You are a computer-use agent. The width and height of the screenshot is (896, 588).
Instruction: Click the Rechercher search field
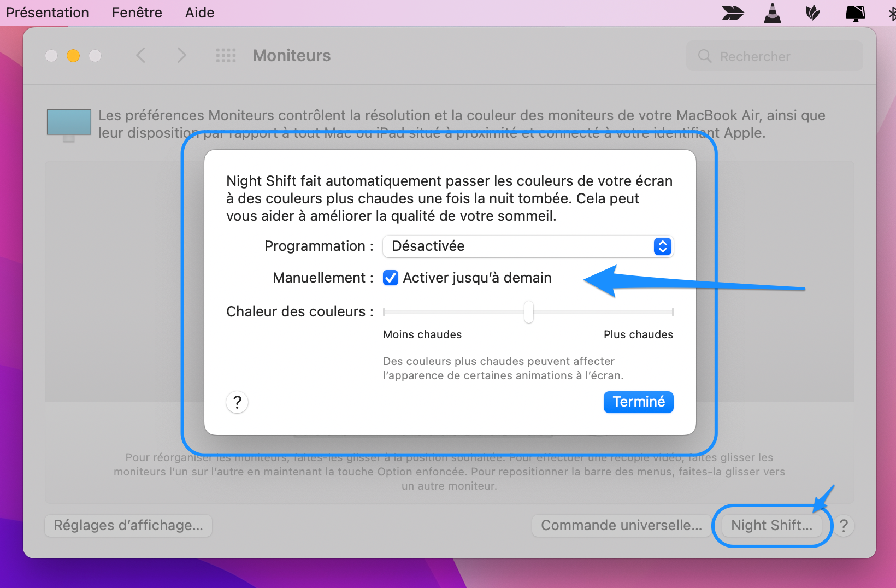(x=774, y=56)
